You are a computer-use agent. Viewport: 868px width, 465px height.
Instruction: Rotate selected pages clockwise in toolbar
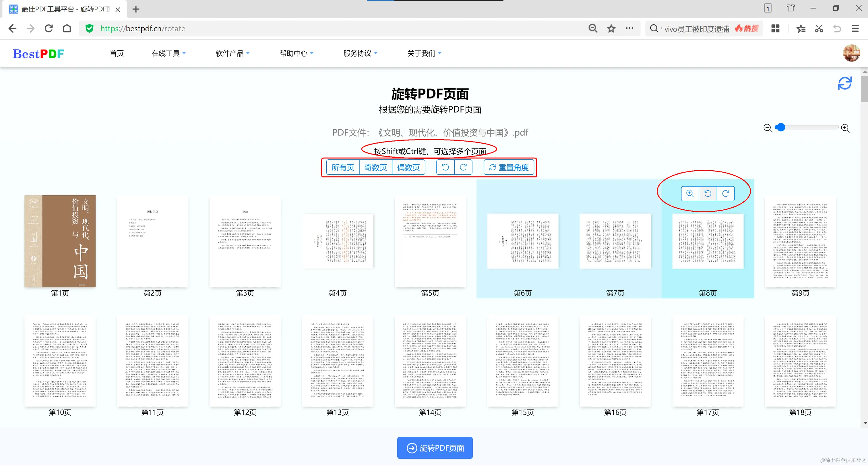[463, 167]
